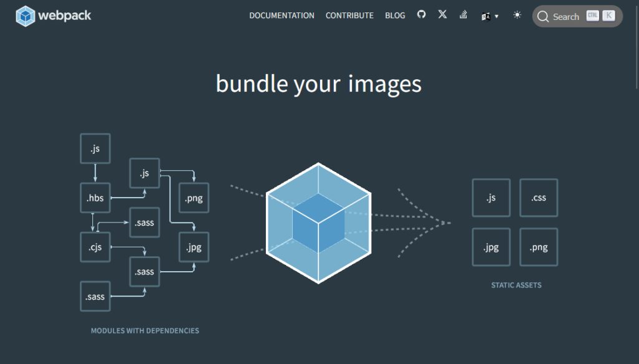Click the .png module box on left
The image size is (639, 364).
tap(193, 198)
